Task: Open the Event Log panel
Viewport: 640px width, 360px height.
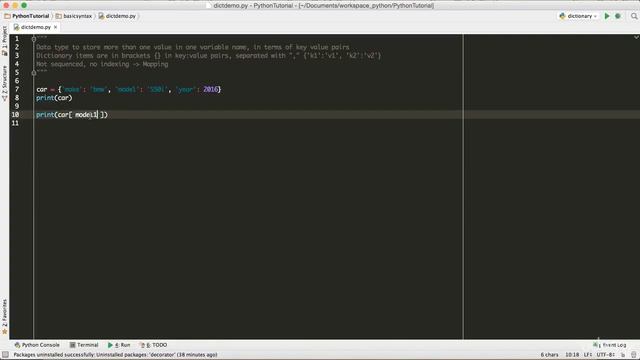Action: pyautogui.click(x=609, y=345)
